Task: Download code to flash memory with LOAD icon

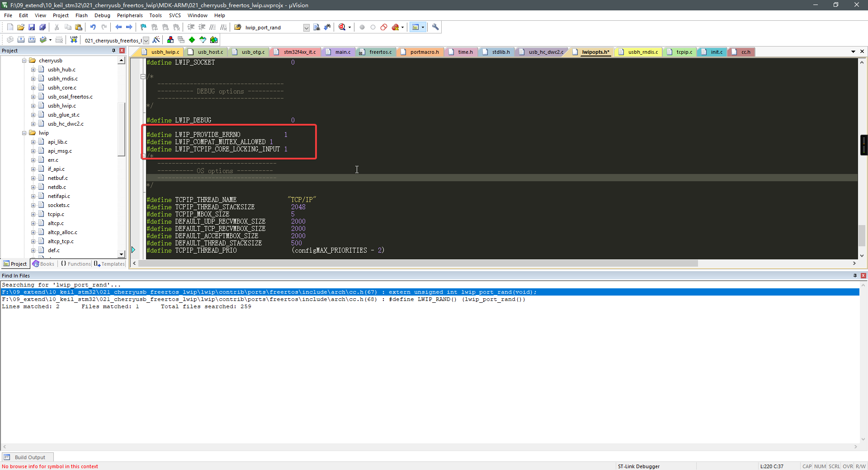Action: (74, 40)
